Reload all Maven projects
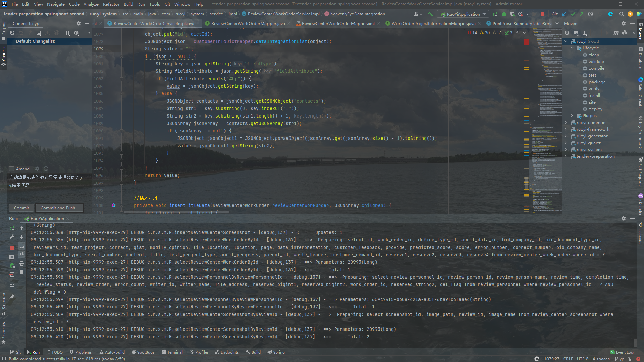 (x=567, y=33)
